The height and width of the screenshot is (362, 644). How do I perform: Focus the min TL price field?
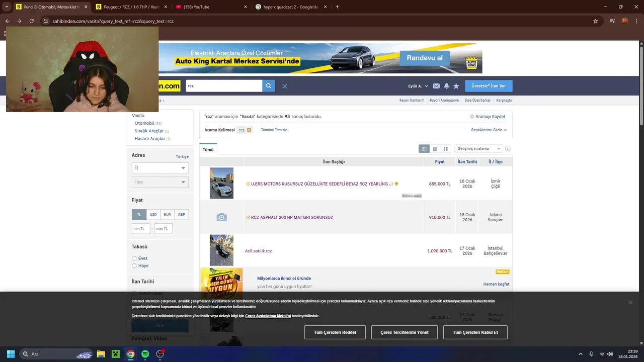tap(141, 229)
